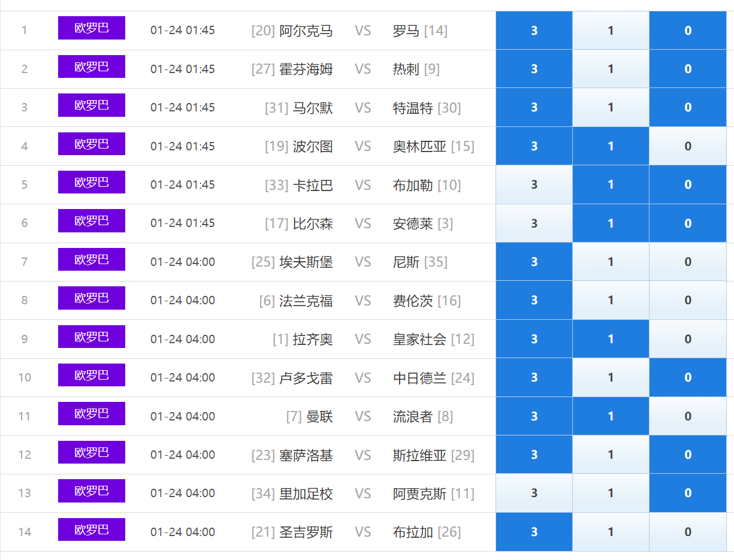The width and height of the screenshot is (734, 560).
Task: Click 欧罗巴 badge in row 14
Action: click(x=92, y=529)
